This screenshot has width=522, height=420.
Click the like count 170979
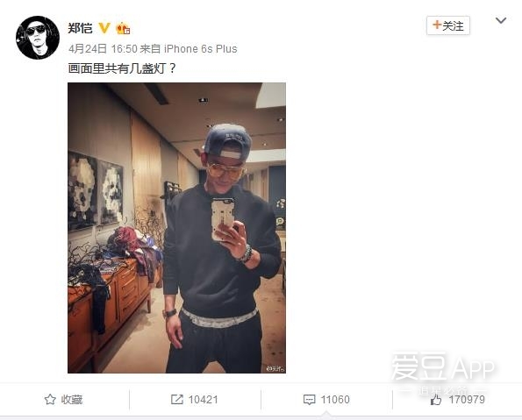coord(467,399)
